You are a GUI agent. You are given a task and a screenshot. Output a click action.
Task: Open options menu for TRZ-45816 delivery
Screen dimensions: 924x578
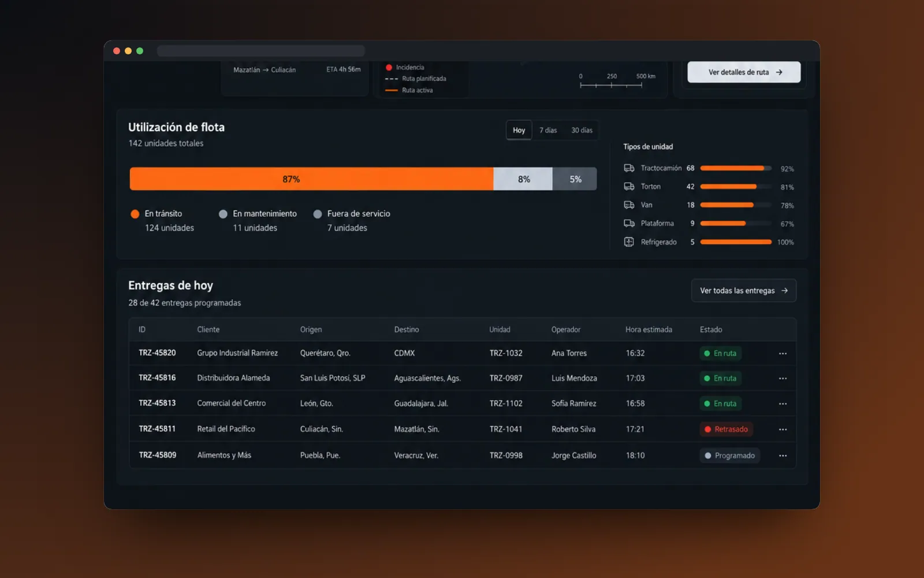coord(783,379)
